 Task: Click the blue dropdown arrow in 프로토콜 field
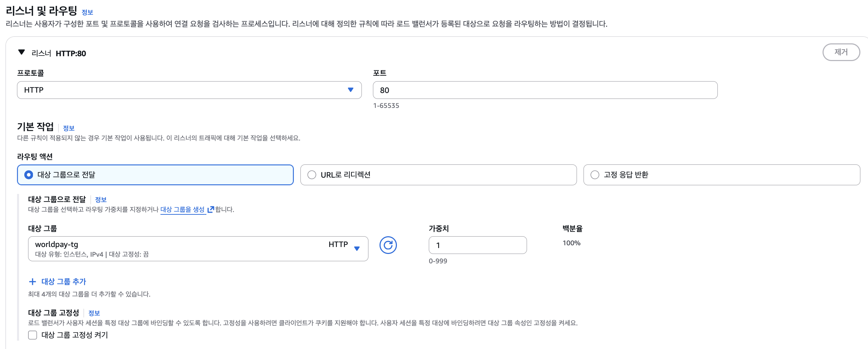coord(351,90)
